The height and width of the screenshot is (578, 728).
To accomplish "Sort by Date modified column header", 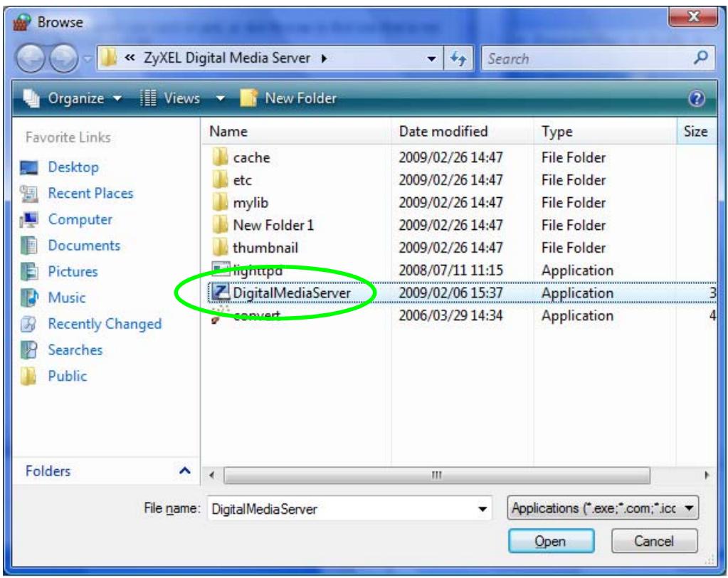I will pyautogui.click(x=463, y=132).
